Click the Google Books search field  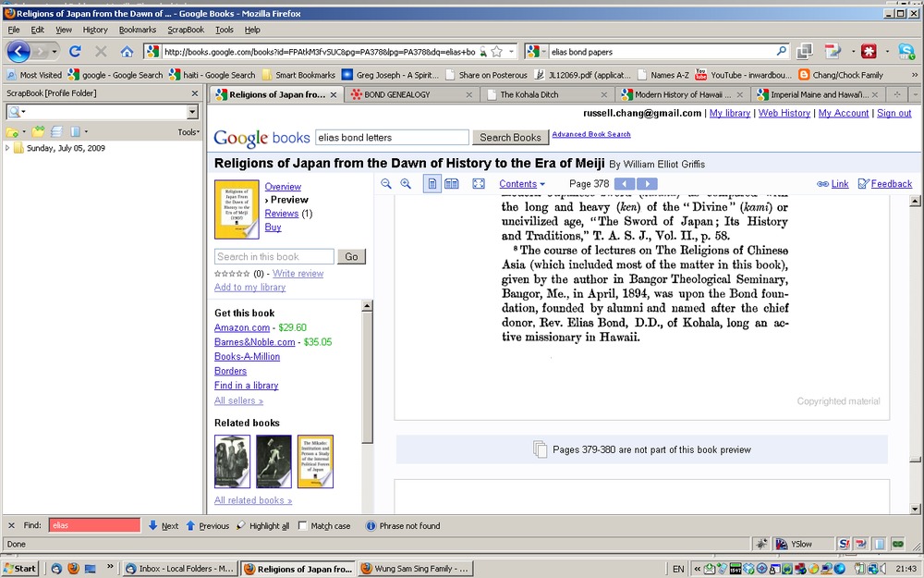(x=392, y=138)
